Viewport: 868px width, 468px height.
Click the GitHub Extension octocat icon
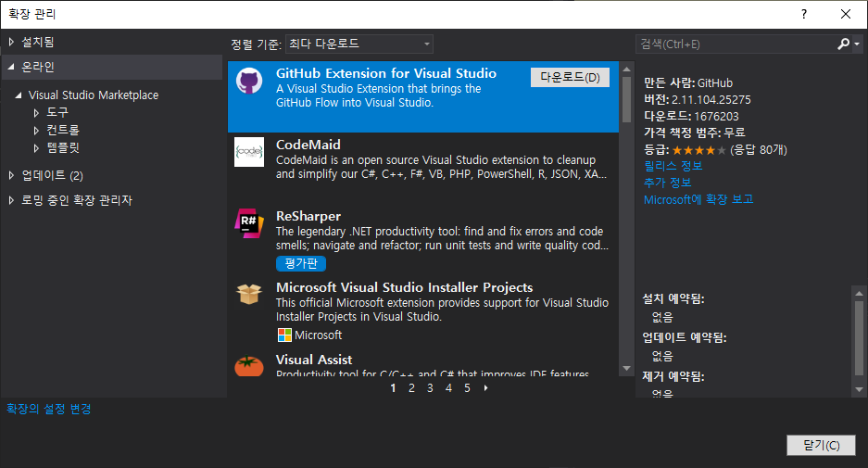249,81
